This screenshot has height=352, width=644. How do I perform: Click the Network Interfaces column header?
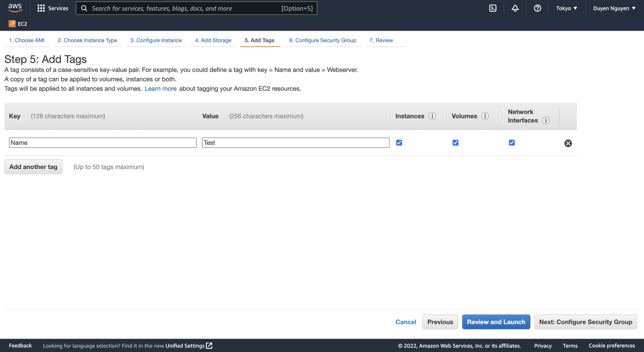pyautogui.click(x=523, y=116)
